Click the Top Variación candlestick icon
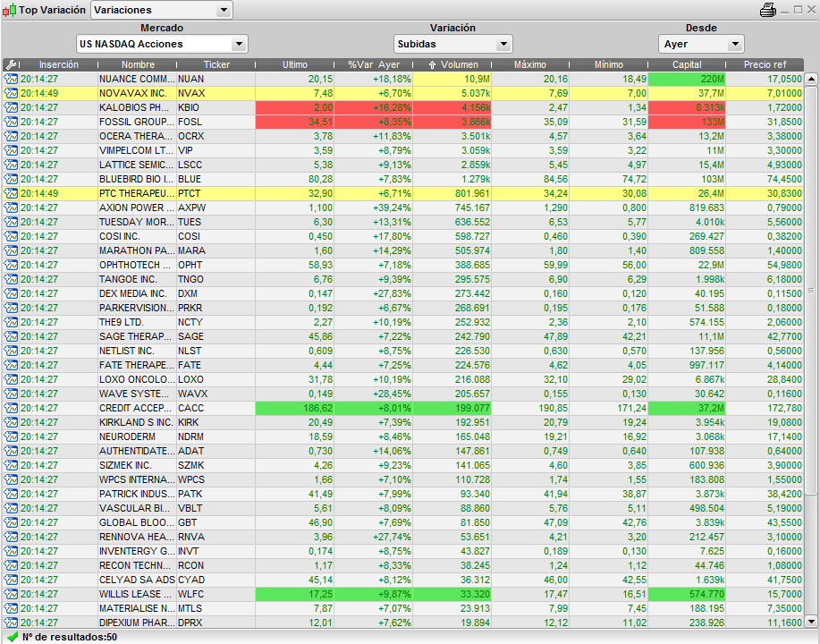 [9, 10]
